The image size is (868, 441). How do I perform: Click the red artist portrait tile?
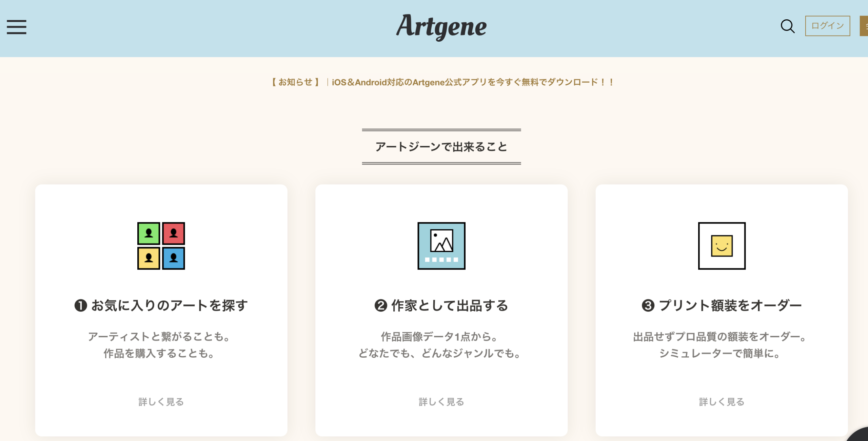[174, 233]
